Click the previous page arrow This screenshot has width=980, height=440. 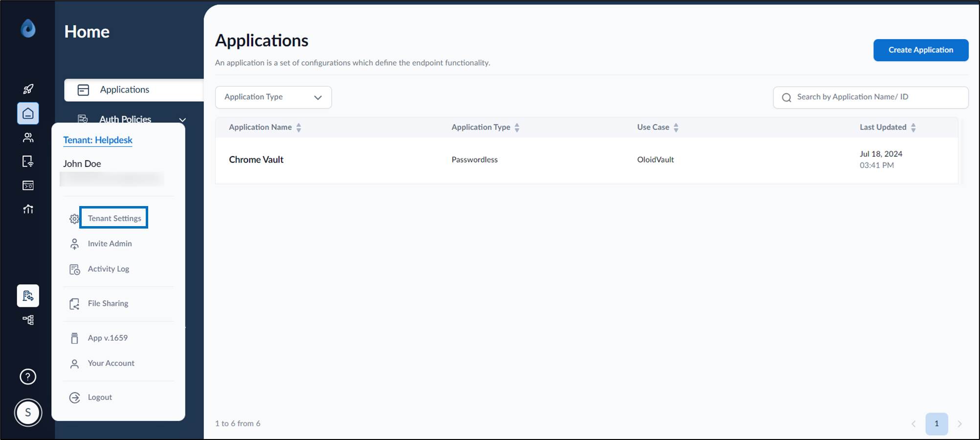click(x=913, y=424)
